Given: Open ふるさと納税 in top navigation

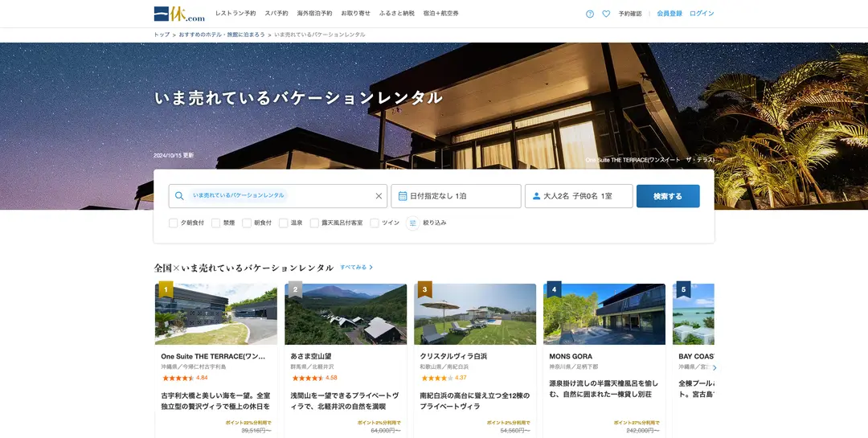Looking at the screenshot, I should (x=397, y=14).
